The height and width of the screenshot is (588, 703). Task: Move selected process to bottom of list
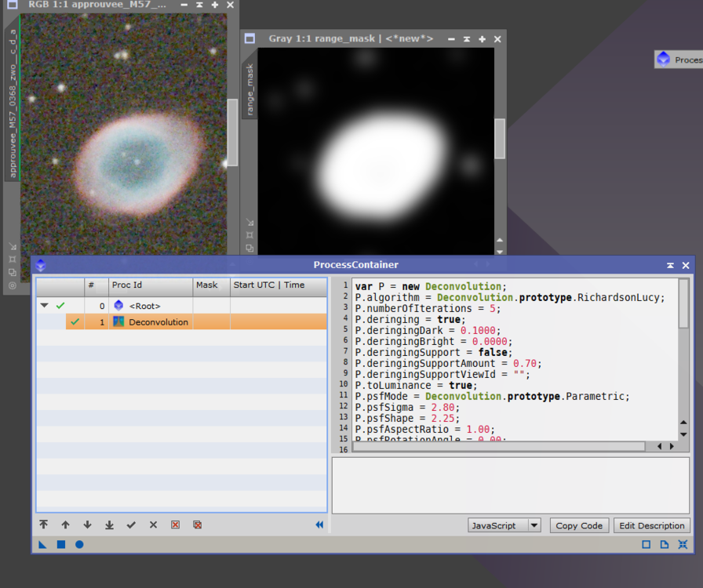[x=109, y=524]
